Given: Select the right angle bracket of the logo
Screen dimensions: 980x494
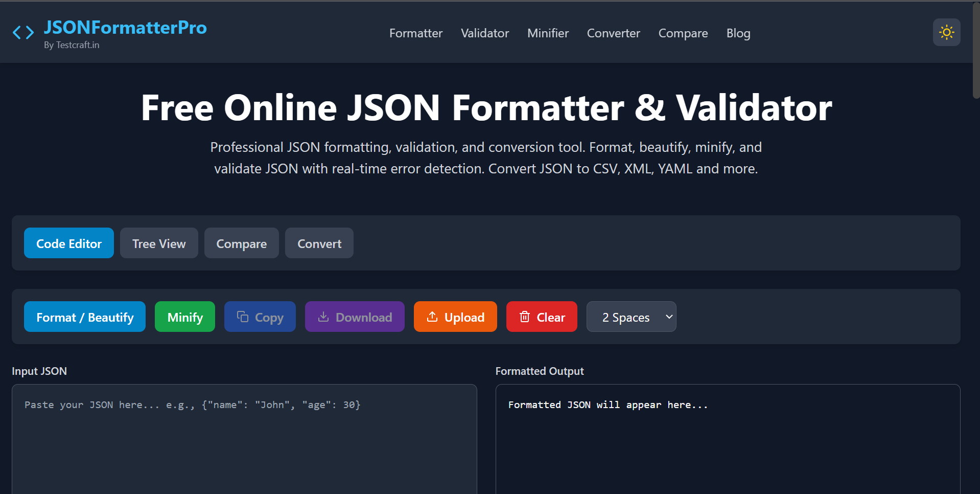Looking at the screenshot, I should [x=29, y=32].
